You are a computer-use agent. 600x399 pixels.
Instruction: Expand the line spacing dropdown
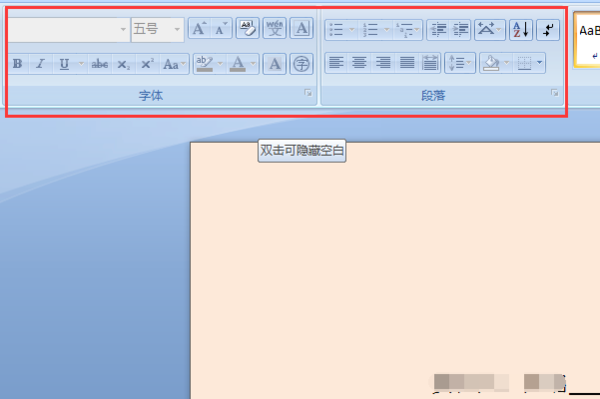(x=469, y=63)
